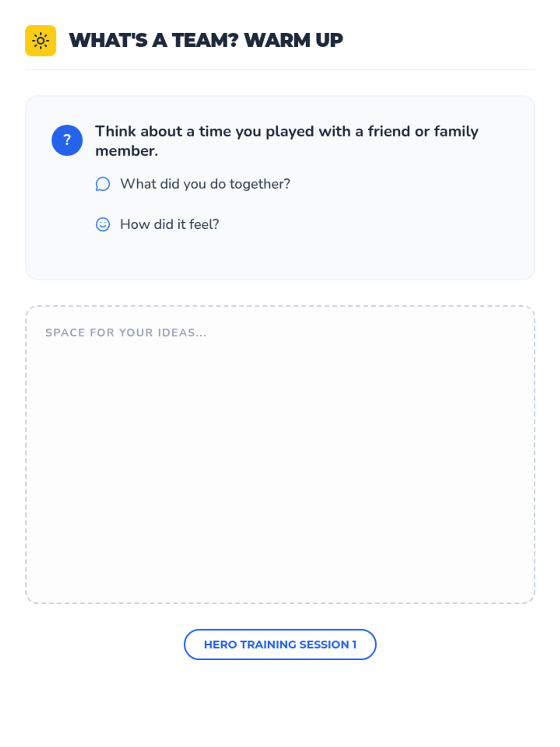Screen dimensions: 560x747
Task: Click the word 'feel?' in the second question
Action: point(204,225)
